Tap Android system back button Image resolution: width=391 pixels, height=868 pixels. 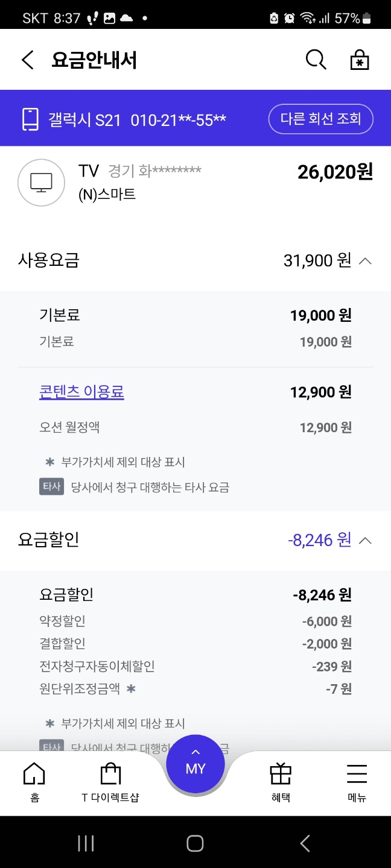305,843
